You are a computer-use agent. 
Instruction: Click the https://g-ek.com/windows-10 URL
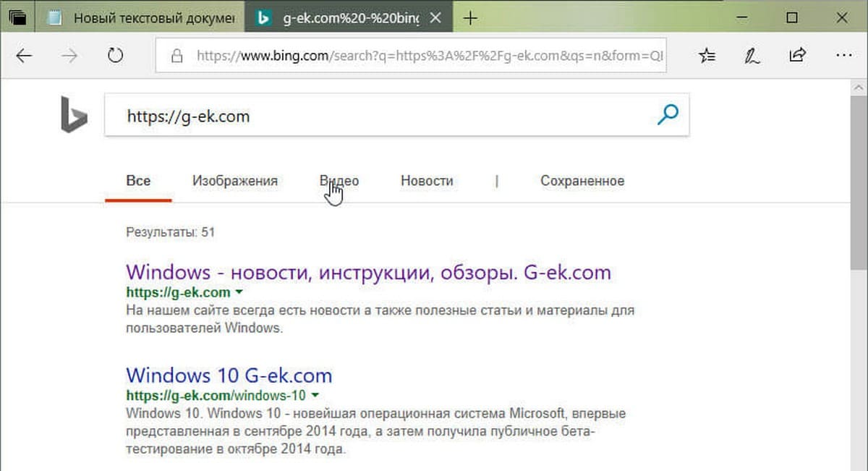216,396
